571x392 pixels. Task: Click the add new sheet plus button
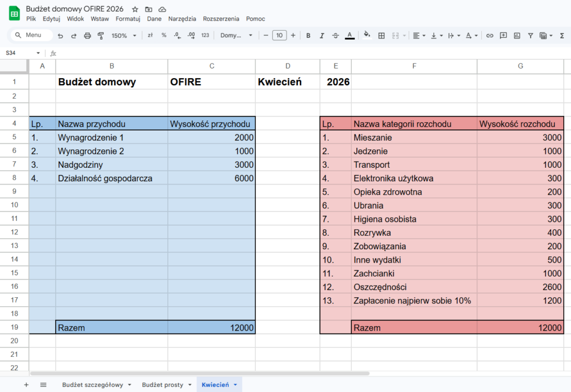[x=26, y=385]
